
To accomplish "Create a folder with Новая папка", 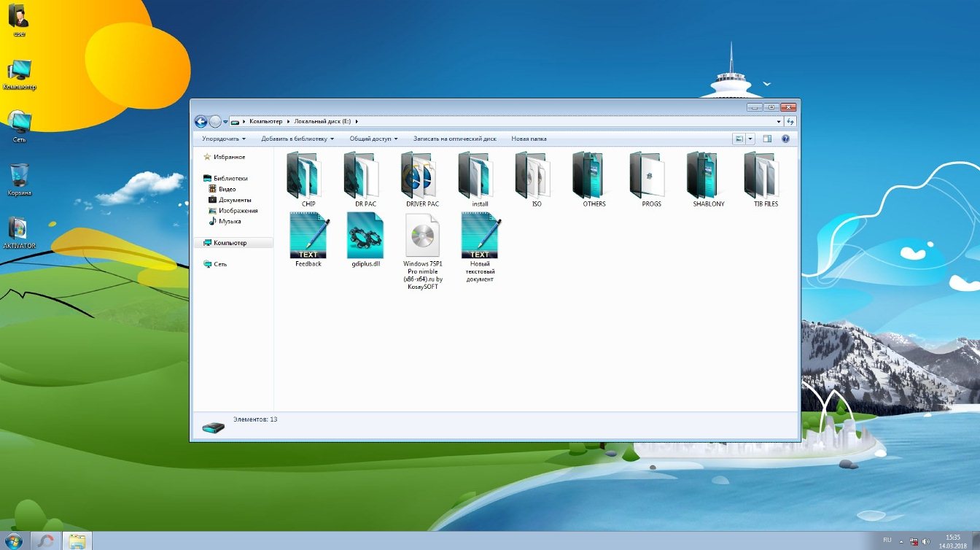I will [529, 139].
